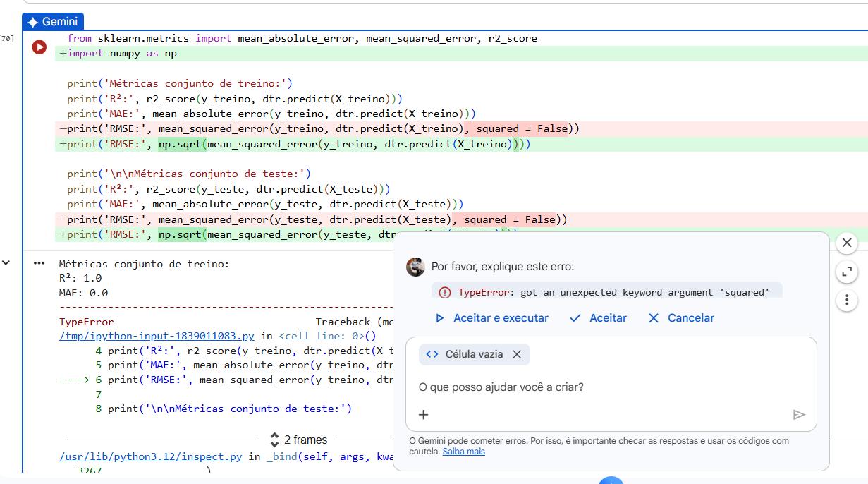The image size is (868, 484).
Task: Select the Gemini tab above the cell
Action: pyautogui.click(x=53, y=22)
